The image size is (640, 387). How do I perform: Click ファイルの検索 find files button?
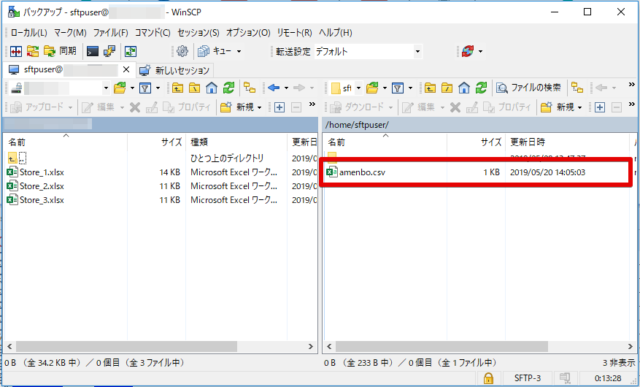point(528,88)
